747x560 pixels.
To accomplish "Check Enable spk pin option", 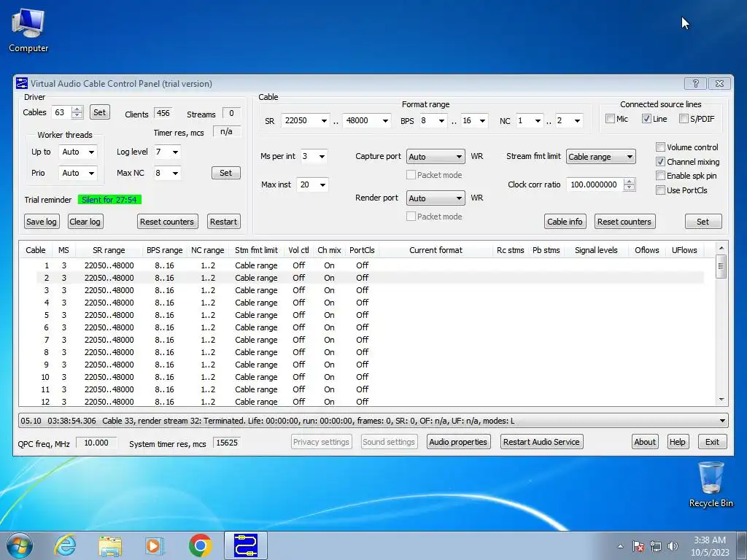I will [660, 176].
